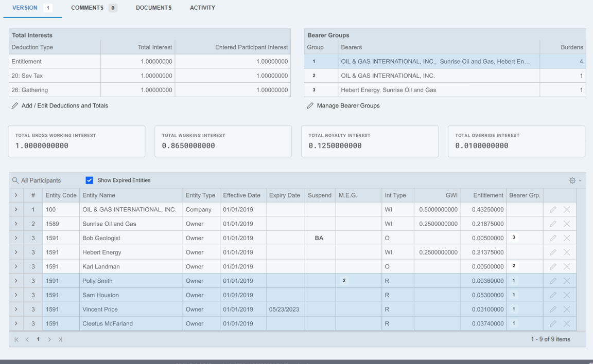Select the Entitlement deduction type row

click(x=150, y=61)
